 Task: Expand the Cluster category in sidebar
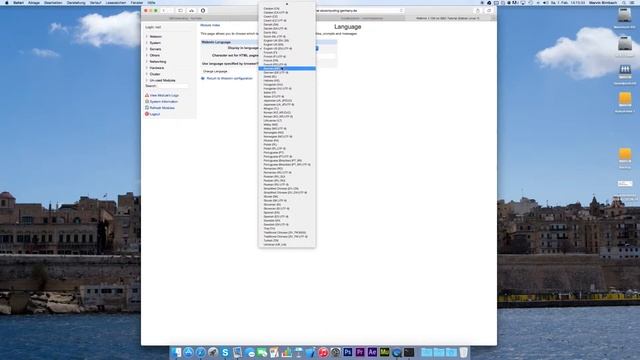[155, 74]
